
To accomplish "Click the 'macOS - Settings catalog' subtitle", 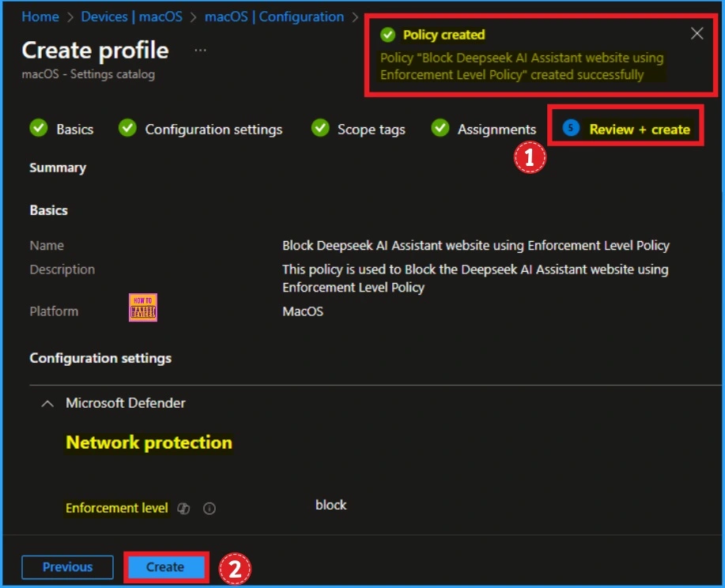I will pos(89,74).
